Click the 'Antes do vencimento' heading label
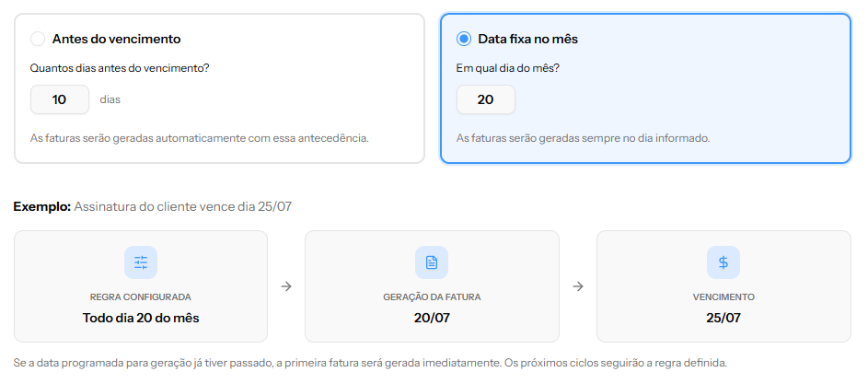 (x=116, y=39)
